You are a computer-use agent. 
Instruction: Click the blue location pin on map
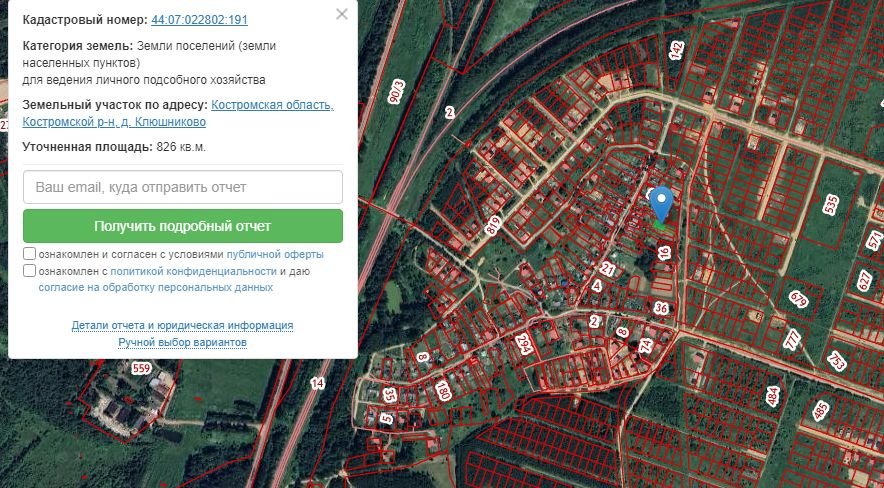660,204
